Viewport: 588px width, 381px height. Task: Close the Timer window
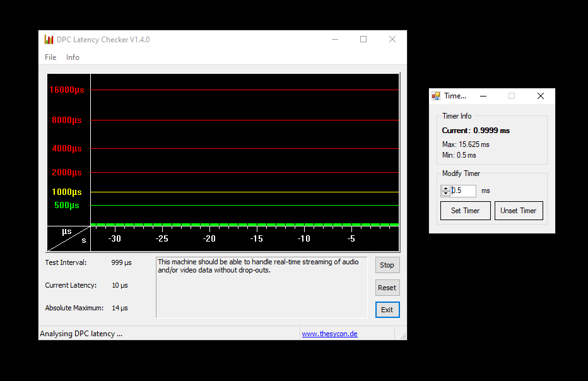(x=540, y=96)
